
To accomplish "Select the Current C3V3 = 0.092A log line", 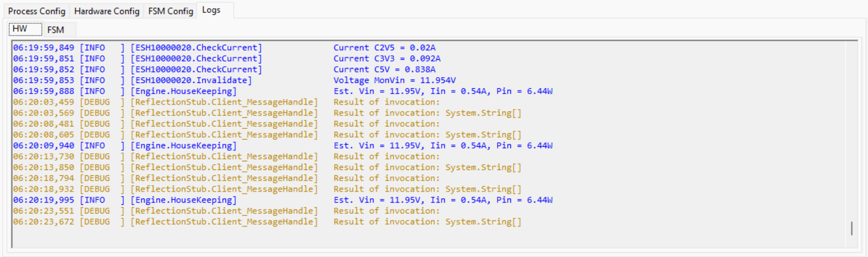I will tap(387, 58).
